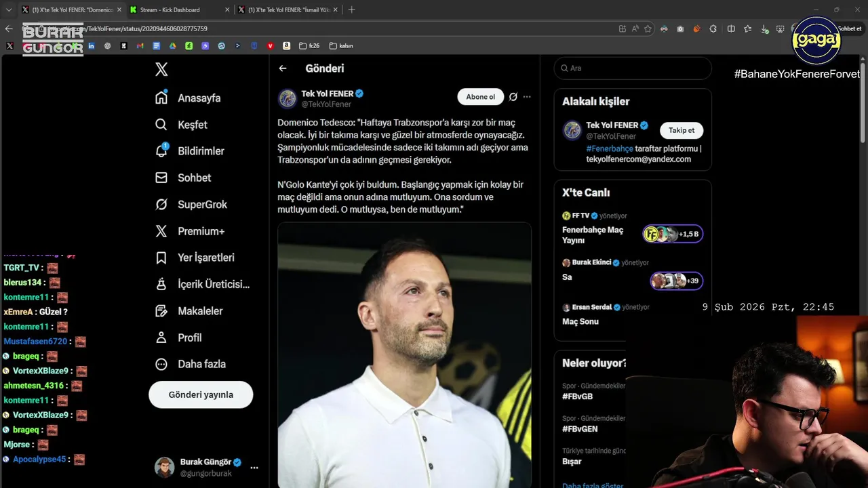The width and height of the screenshot is (868, 488).
Task: Open Makaleler articles
Action: pyautogui.click(x=189, y=311)
